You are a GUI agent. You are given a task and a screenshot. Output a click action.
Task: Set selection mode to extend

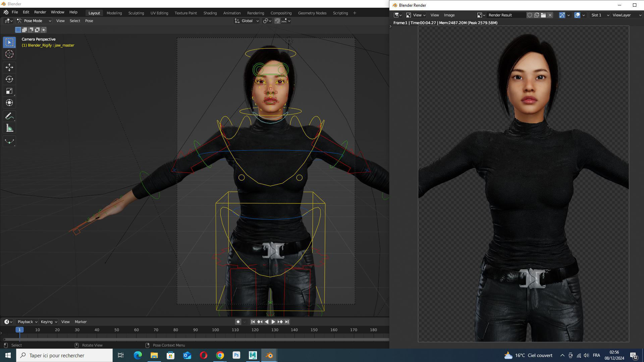tap(24, 30)
